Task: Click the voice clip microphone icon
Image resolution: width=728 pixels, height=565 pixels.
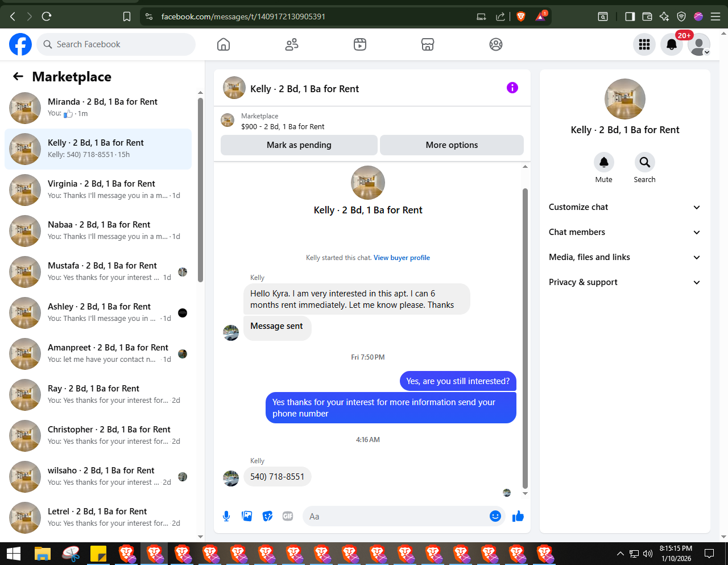Action: pyautogui.click(x=226, y=516)
